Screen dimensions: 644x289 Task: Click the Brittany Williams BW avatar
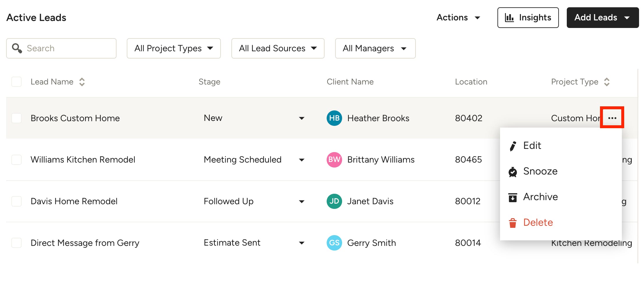tap(334, 160)
